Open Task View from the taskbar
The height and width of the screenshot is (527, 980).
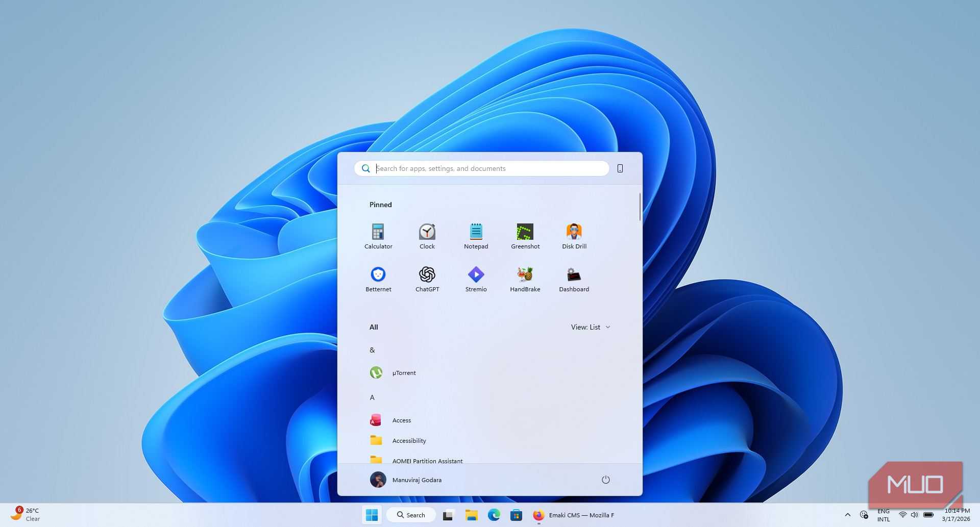(x=448, y=515)
